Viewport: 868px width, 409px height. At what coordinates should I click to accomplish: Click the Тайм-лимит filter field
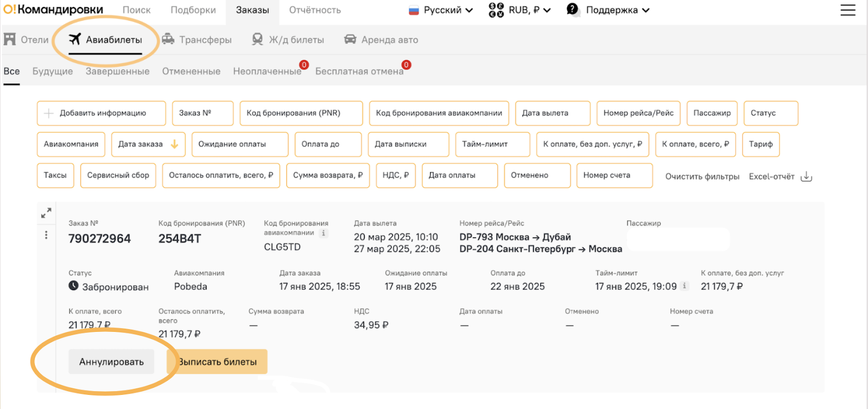(x=493, y=144)
